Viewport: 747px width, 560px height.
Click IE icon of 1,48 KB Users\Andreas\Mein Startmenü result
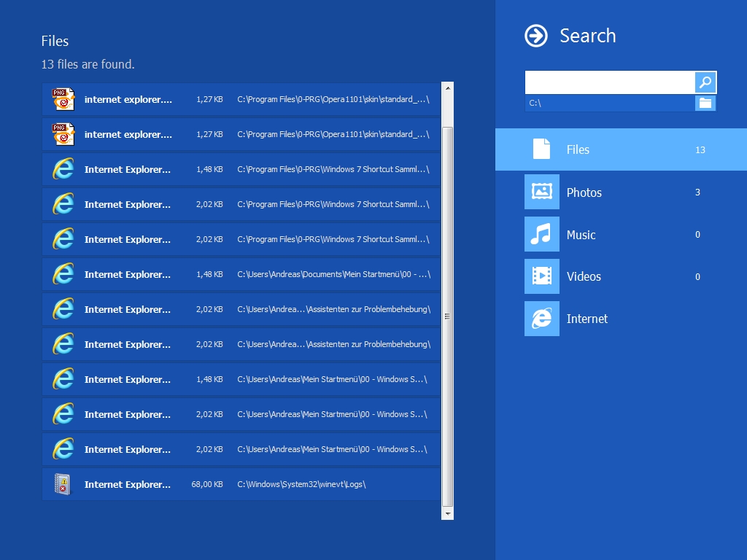63,379
